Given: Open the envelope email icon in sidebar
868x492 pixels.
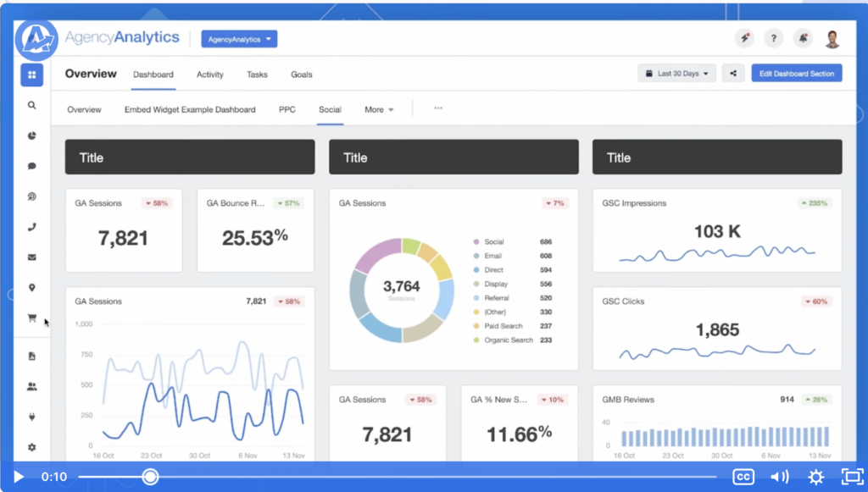Looking at the screenshot, I should coord(32,257).
